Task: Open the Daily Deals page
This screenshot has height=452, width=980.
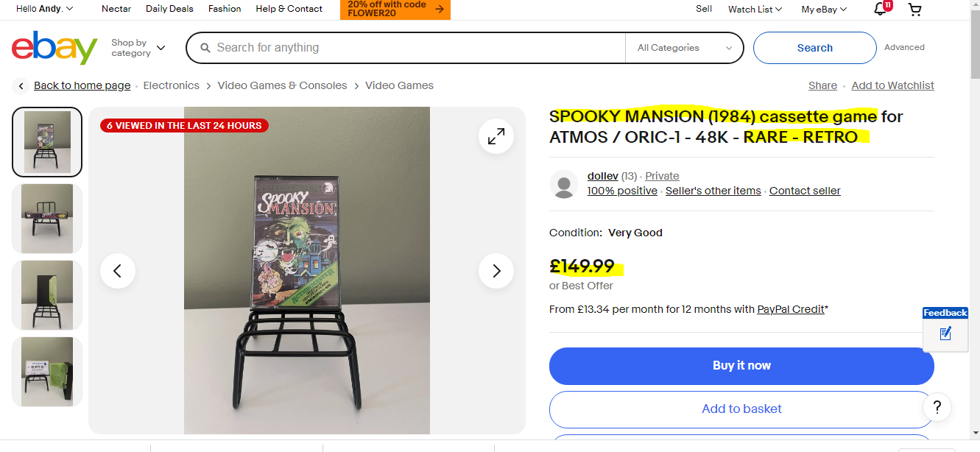Action: (x=169, y=9)
